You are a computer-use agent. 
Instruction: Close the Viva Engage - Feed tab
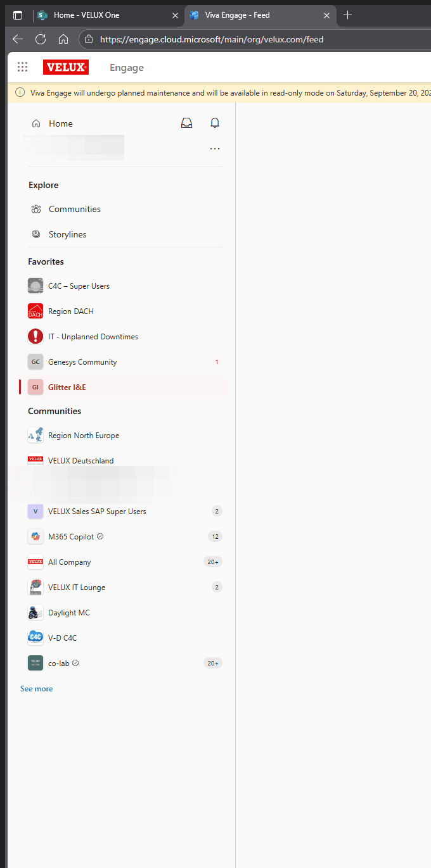326,15
